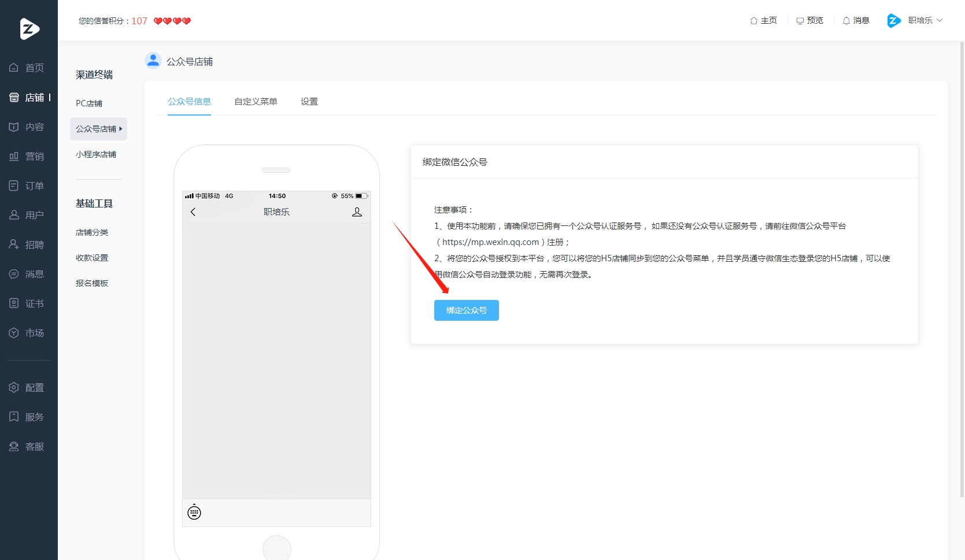Click the 公众号店铺 avatar icon
The image size is (965, 560).
pos(153,61)
